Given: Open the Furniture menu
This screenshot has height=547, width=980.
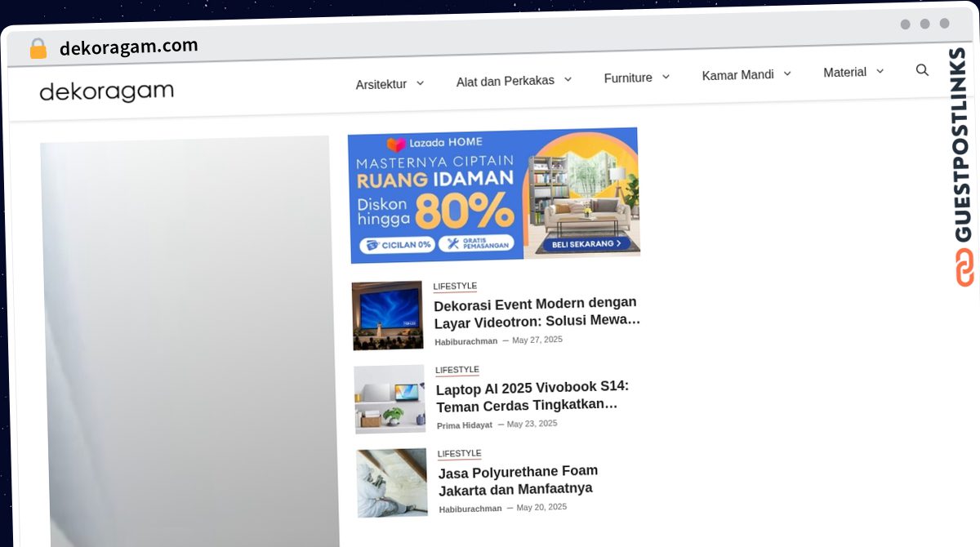Looking at the screenshot, I should coord(628,78).
